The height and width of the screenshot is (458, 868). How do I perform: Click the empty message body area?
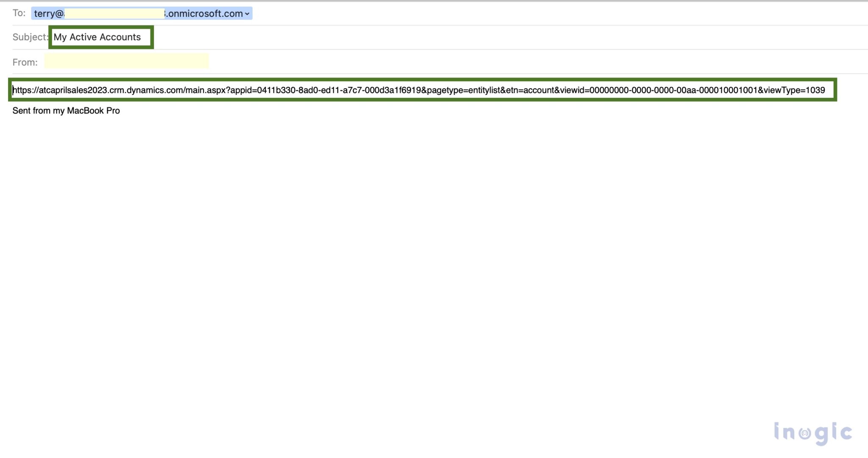click(424, 263)
